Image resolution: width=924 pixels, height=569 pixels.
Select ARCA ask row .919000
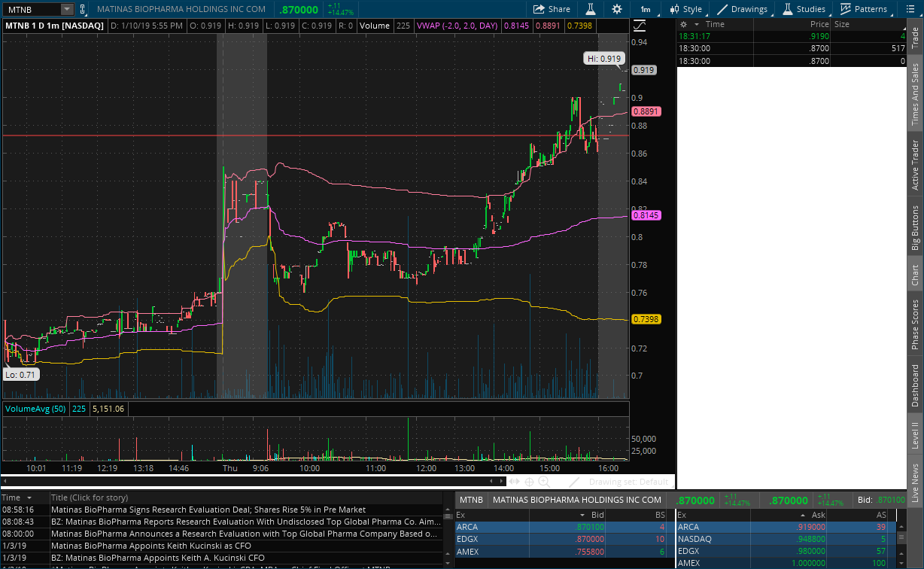click(x=786, y=527)
